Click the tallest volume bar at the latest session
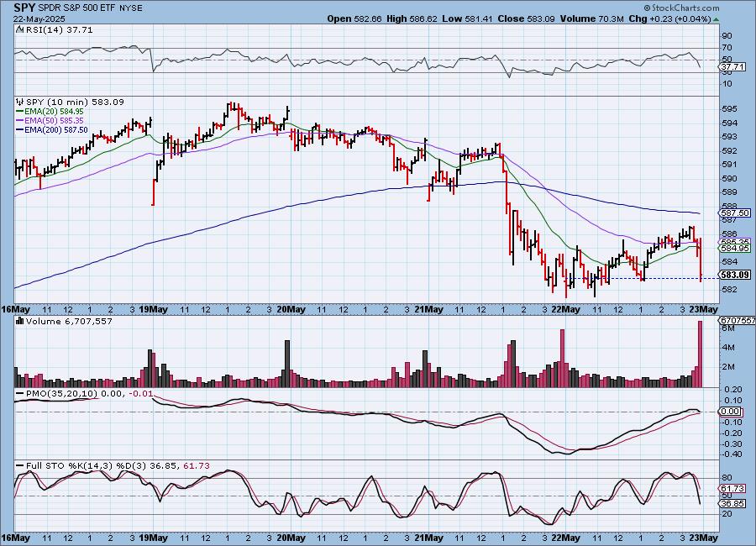The image size is (756, 546). click(701, 354)
